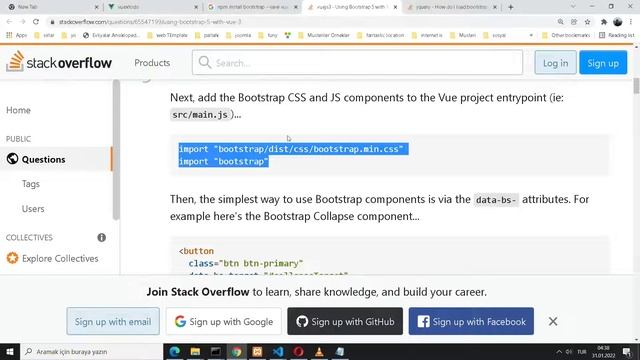
Task: Open the Windows Start menu
Action: 10,351
